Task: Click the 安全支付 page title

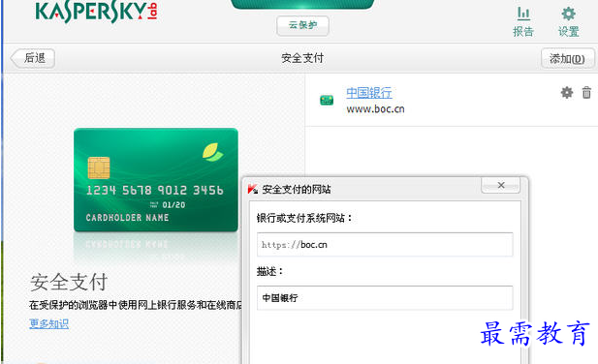Action: click(x=302, y=58)
